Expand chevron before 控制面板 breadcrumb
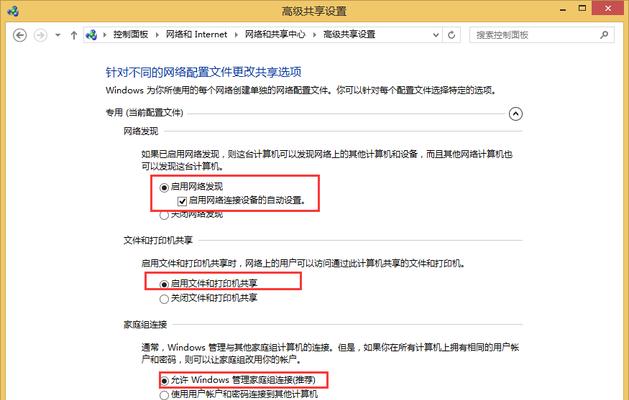This screenshot has width=629, height=400. 105,35
